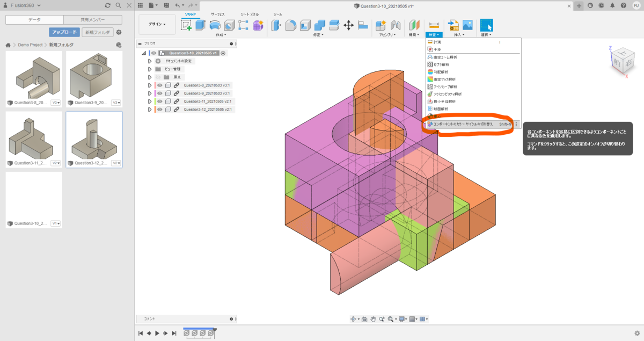Viewport: 644px width, 341px height.
Task: Click the 新規フォルダ button
Action: tap(98, 32)
